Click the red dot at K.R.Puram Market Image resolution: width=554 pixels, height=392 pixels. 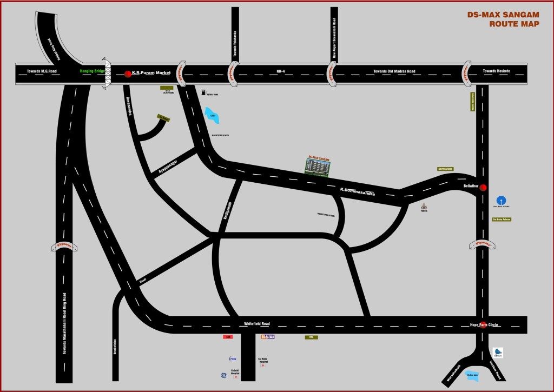click(128, 74)
